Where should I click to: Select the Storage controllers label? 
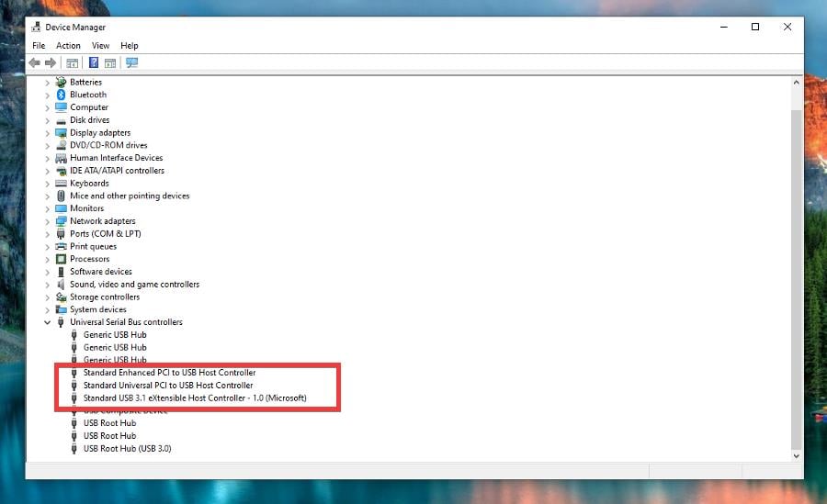(105, 297)
